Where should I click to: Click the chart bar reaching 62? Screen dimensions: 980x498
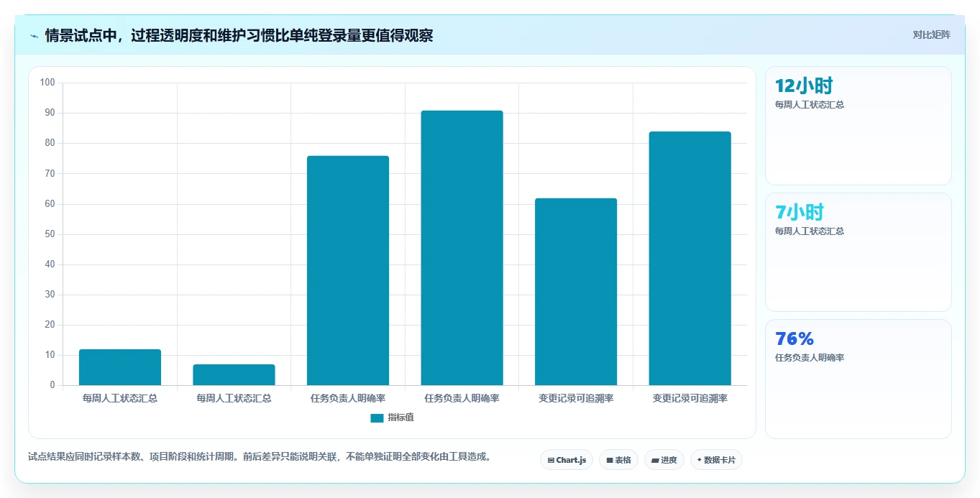pyautogui.click(x=576, y=292)
